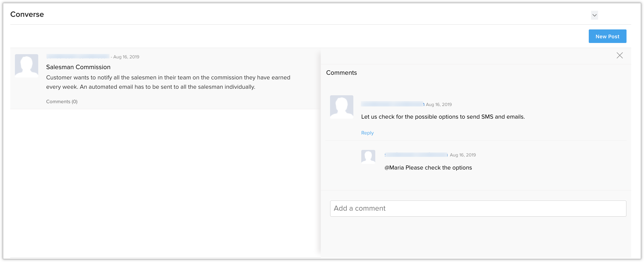Click the small avatar beside the @Maria reply
The width and height of the screenshot is (644, 262).
coord(368,157)
